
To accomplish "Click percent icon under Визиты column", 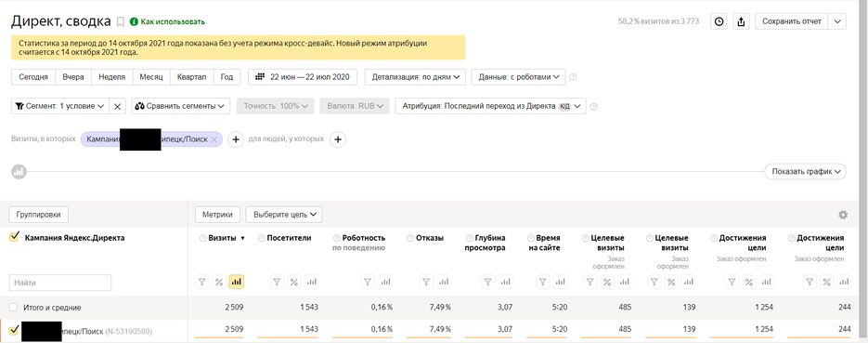I will click(x=219, y=282).
